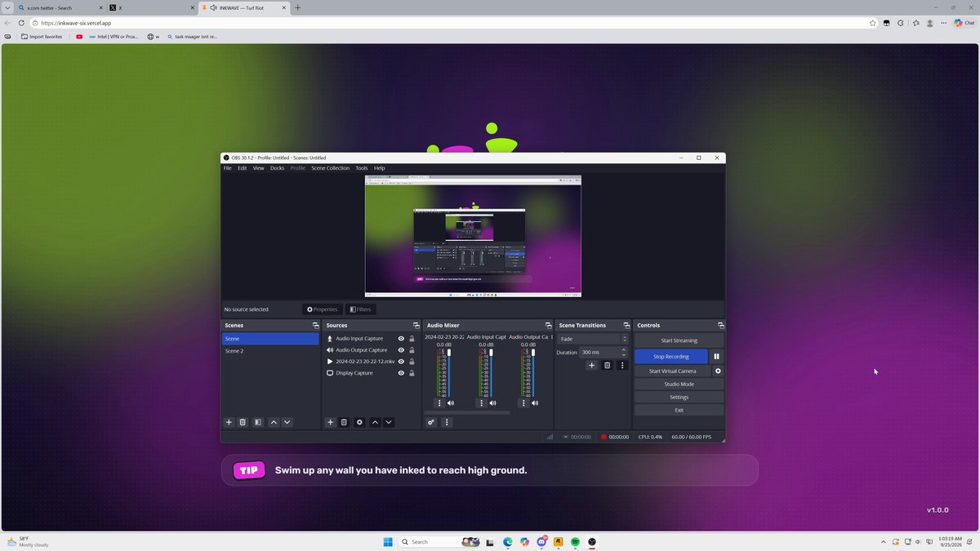Open virtual camera settings gear
The height and width of the screenshot is (551, 980).
[x=718, y=371]
